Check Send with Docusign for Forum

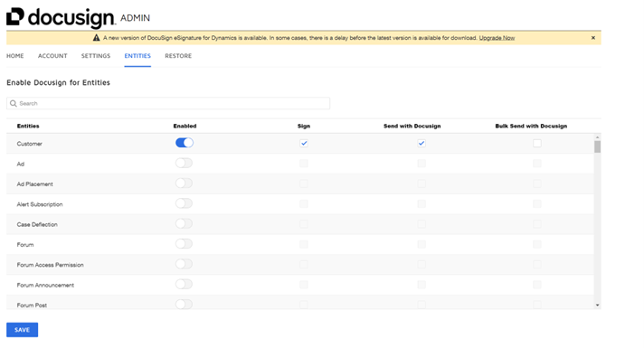click(421, 244)
